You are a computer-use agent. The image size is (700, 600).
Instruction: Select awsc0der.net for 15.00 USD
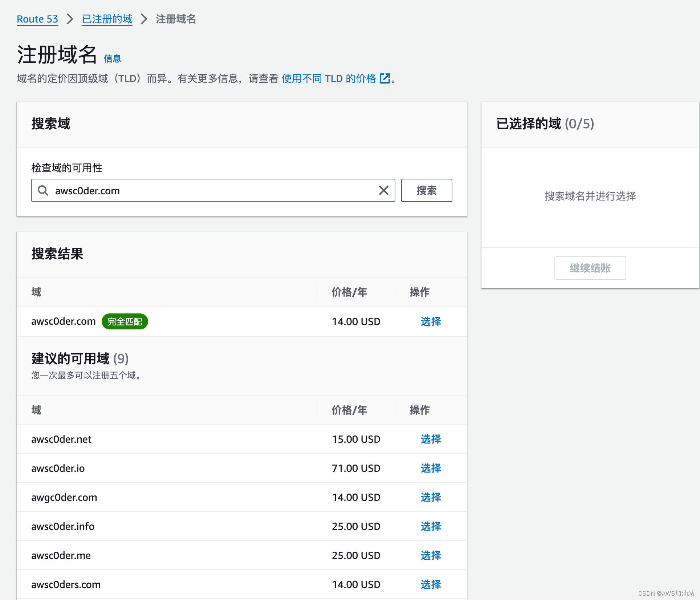coord(431,439)
